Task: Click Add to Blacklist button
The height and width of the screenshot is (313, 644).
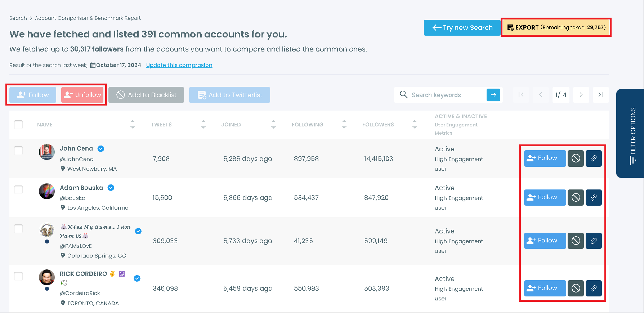Action: pos(146,95)
